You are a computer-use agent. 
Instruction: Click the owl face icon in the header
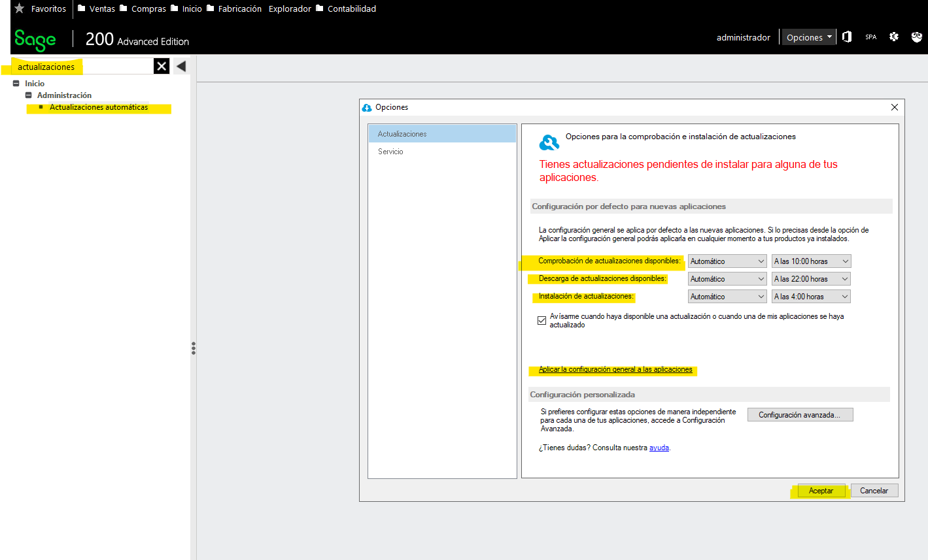(917, 37)
